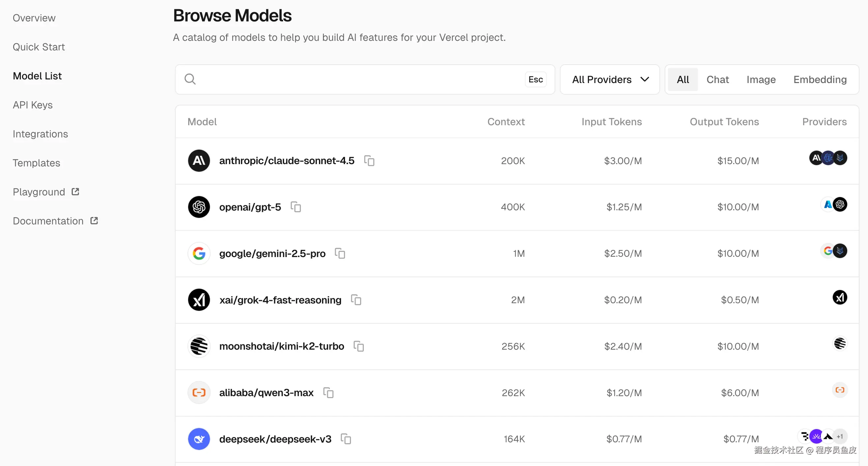Copy the openai/gpt-5 model ID
This screenshot has height=466, width=868.
pyautogui.click(x=296, y=207)
